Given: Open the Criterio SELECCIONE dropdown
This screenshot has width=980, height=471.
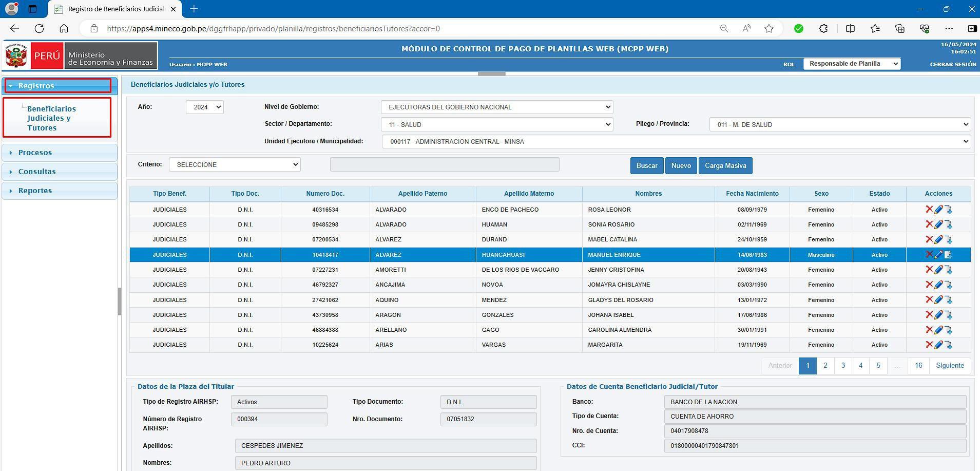Looking at the screenshot, I should point(235,164).
